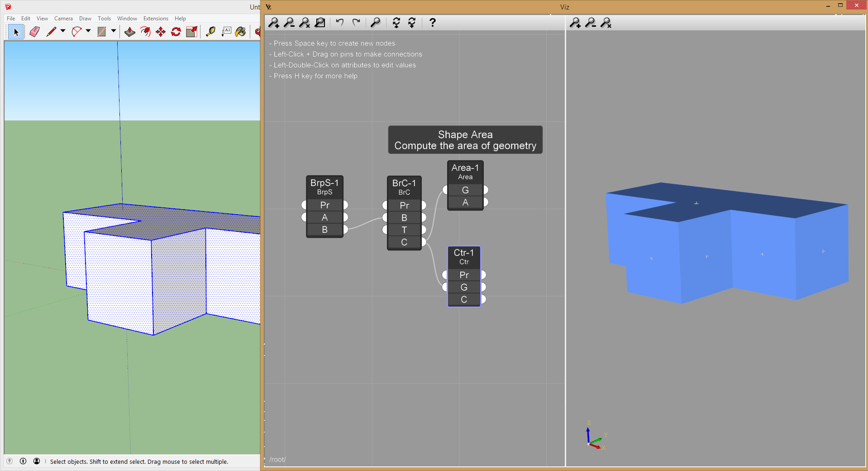Open the Extensions menu
868x471 pixels.
(x=155, y=19)
